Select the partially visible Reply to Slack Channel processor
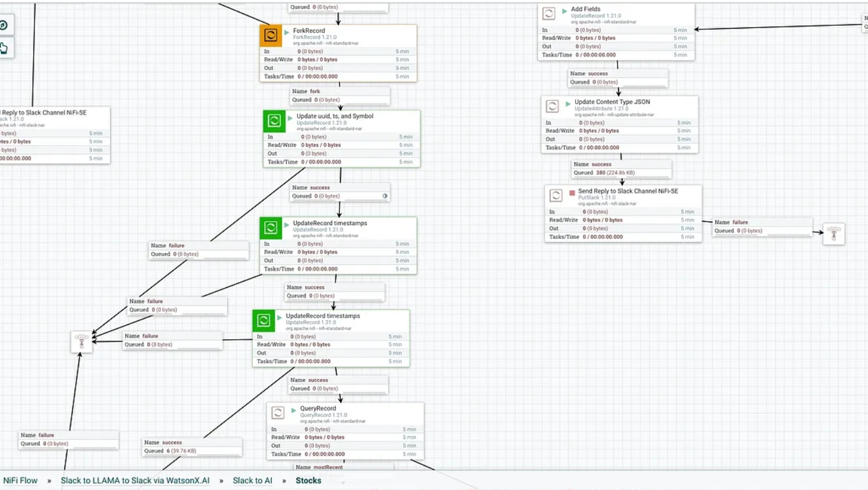This screenshot has height=490, width=868. tap(54, 135)
